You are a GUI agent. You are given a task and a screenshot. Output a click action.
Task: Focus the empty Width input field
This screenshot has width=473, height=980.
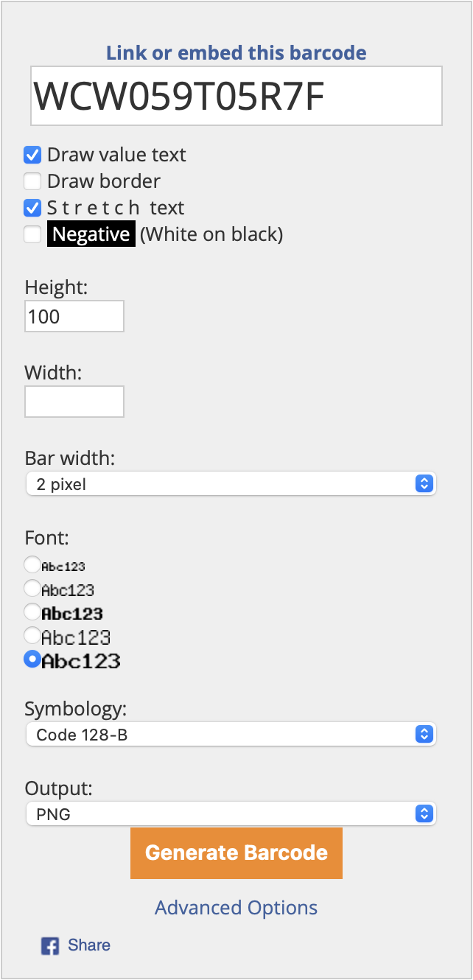click(x=74, y=402)
